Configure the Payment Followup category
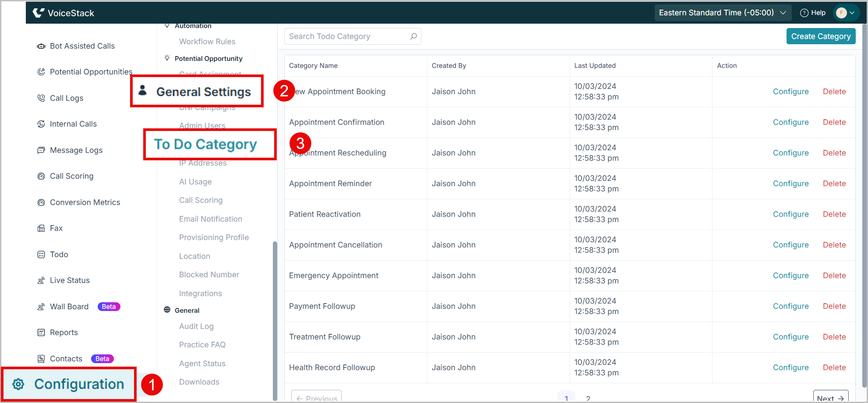This screenshot has width=868, height=403. 790,306
